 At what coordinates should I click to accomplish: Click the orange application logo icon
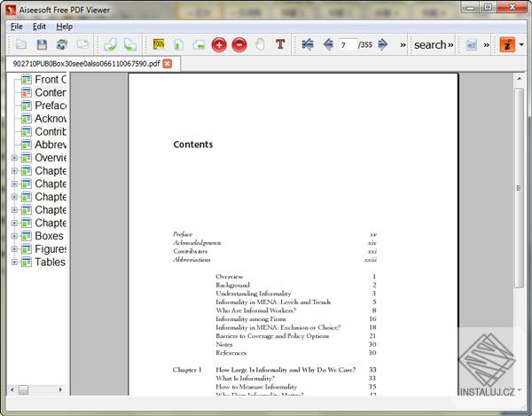[x=507, y=44]
